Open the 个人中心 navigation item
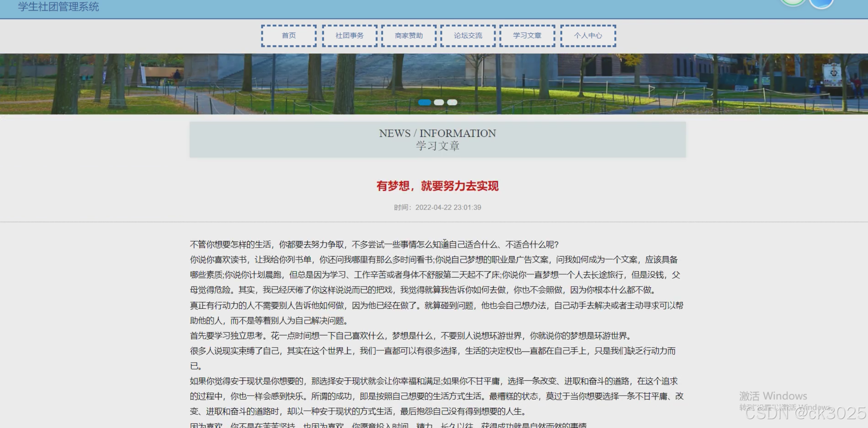The image size is (868, 428). point(588,36)
